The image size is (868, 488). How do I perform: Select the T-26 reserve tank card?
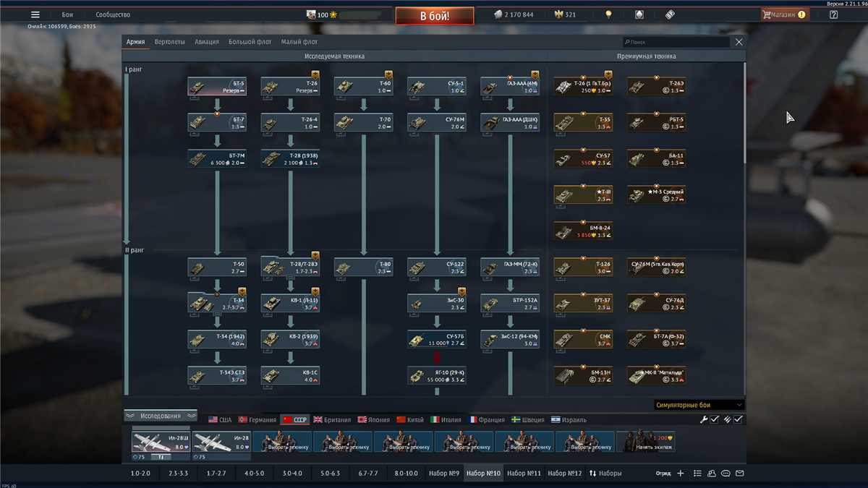pyautogui.click(x=290, y=87)
